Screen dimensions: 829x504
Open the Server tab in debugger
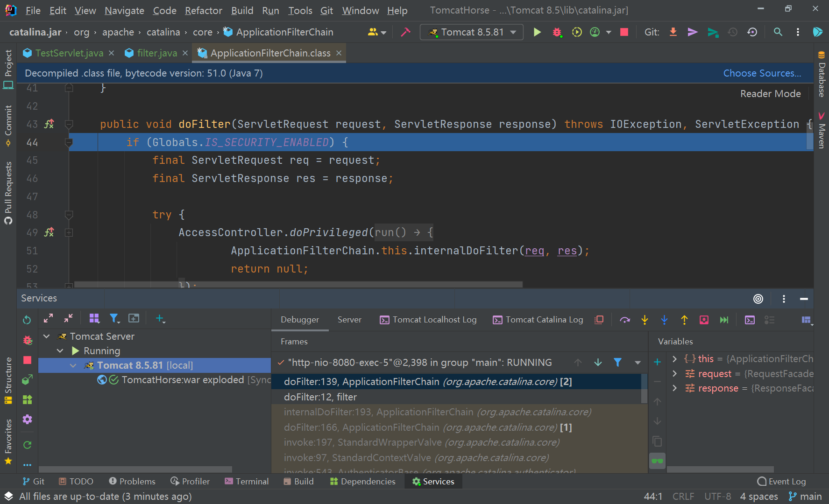tap(349, 320)
